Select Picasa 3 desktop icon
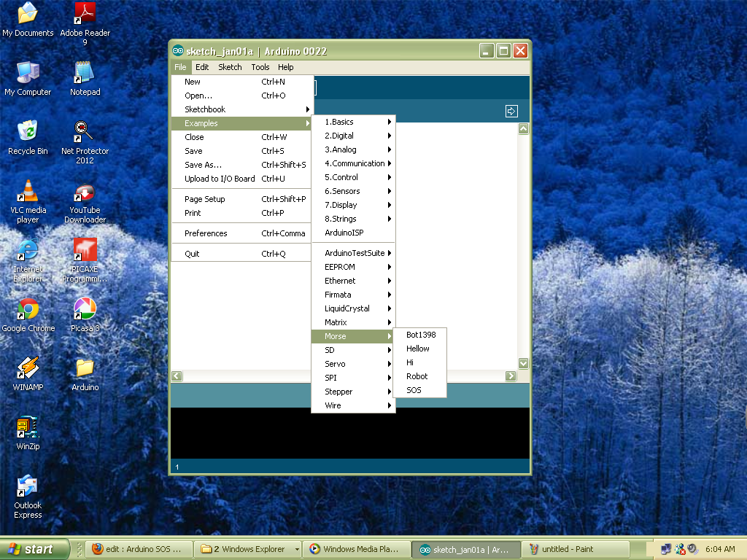Image resolution: width=747 pixels, height=560 pixels. point(85,315)
